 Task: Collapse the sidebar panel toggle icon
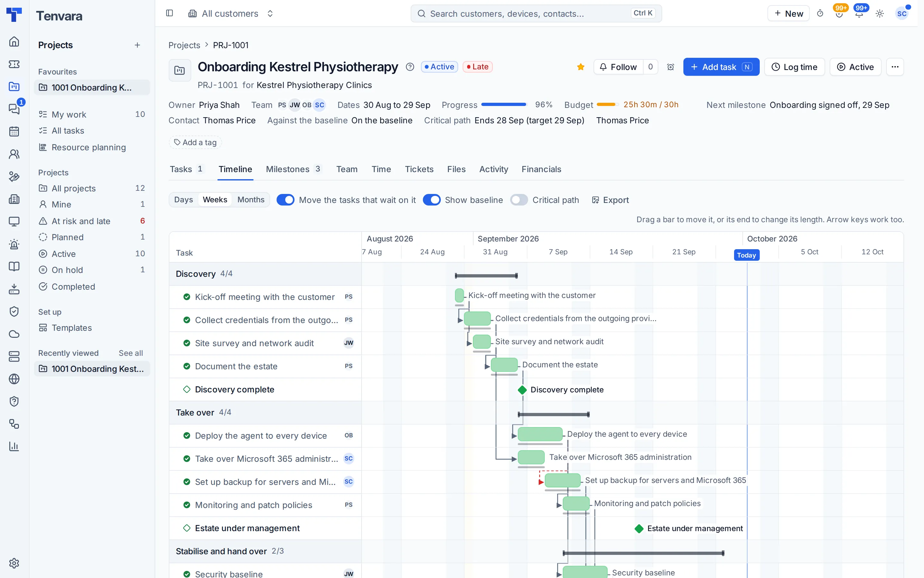click(x=169, y=13)
